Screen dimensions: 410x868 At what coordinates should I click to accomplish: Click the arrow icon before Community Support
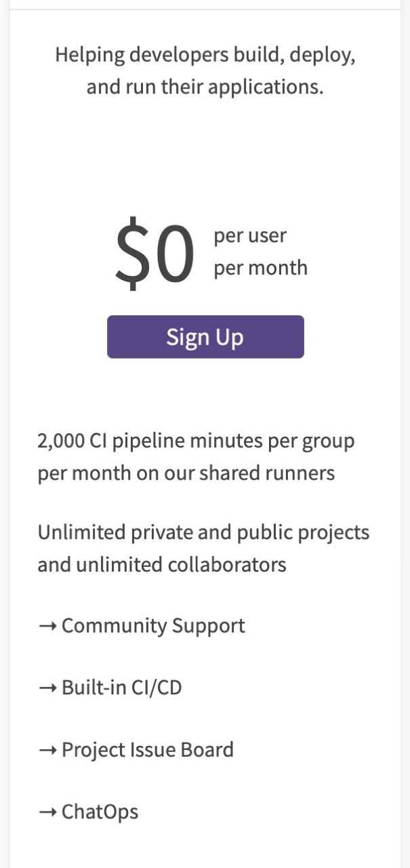(x=47, y=627)
